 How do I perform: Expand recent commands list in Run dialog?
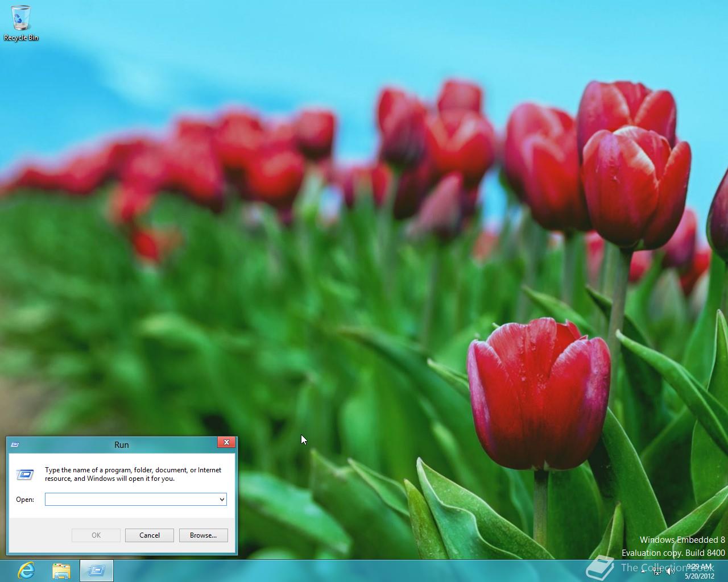(222, 499)
